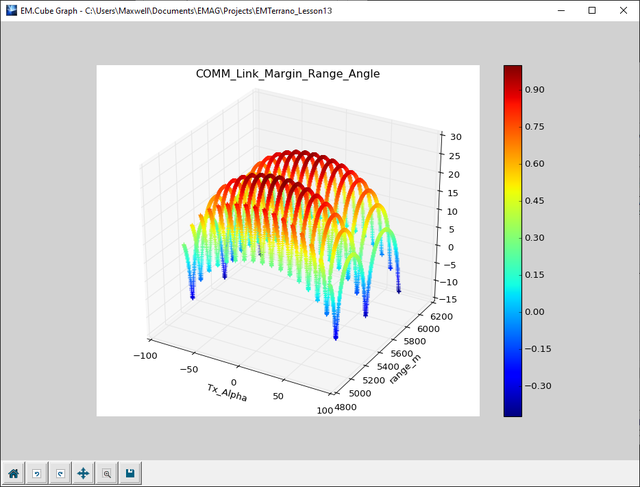The width and height of the screenshot is (640, 487).
Task: Reset the plot to the original home view
Action: point(13,474)
